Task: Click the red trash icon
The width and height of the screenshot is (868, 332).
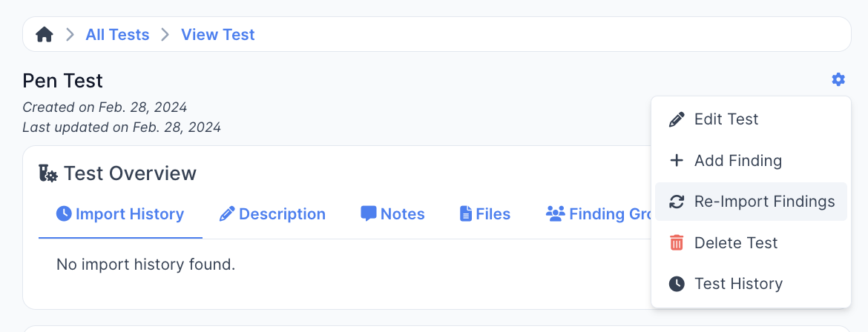Action: [677, 243]
